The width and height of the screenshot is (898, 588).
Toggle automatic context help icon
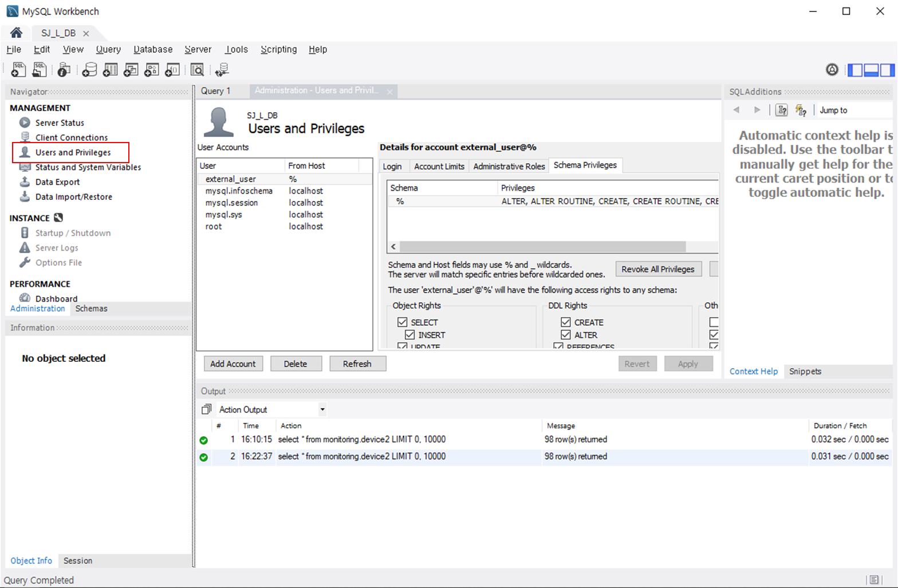[x=801, y=110]
